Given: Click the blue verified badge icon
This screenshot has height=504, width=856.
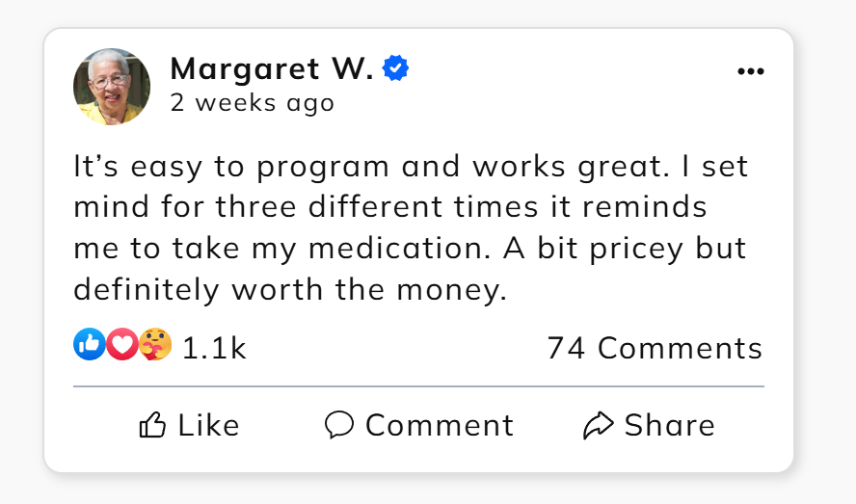Looking at the screenshot, I should [396, 68].
